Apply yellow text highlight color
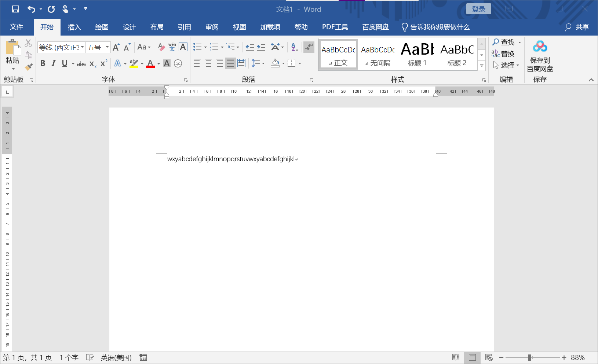Viewport: 598px width, 364px height. click(x=134, y=63)
